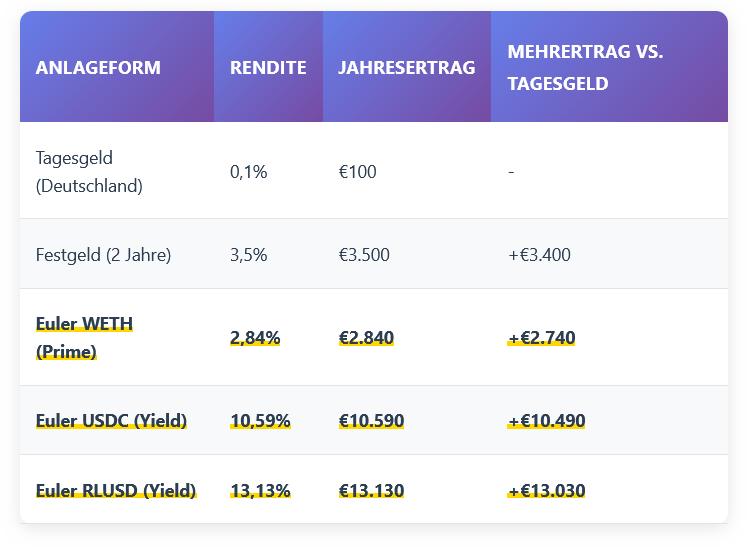Click the MEHRERTRAG VS. TAGESGELD header
The image size is (752, 550).
pyautogui.click(x=585, y=68)
